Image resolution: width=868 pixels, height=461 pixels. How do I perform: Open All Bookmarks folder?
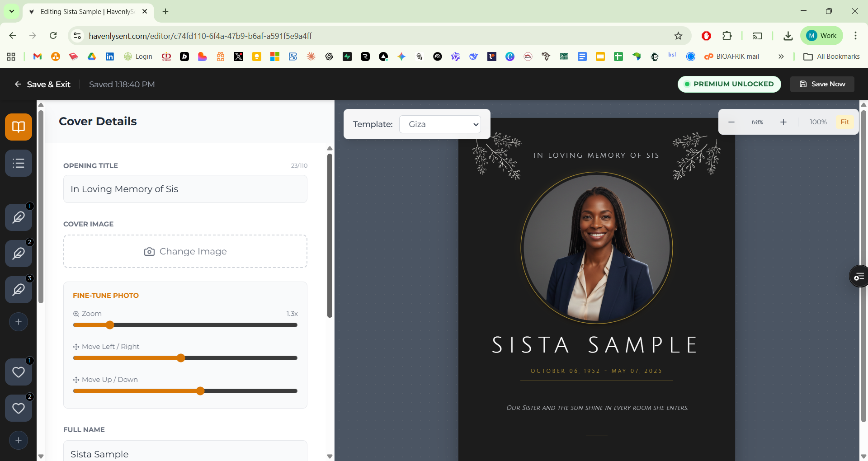(831, 56)
